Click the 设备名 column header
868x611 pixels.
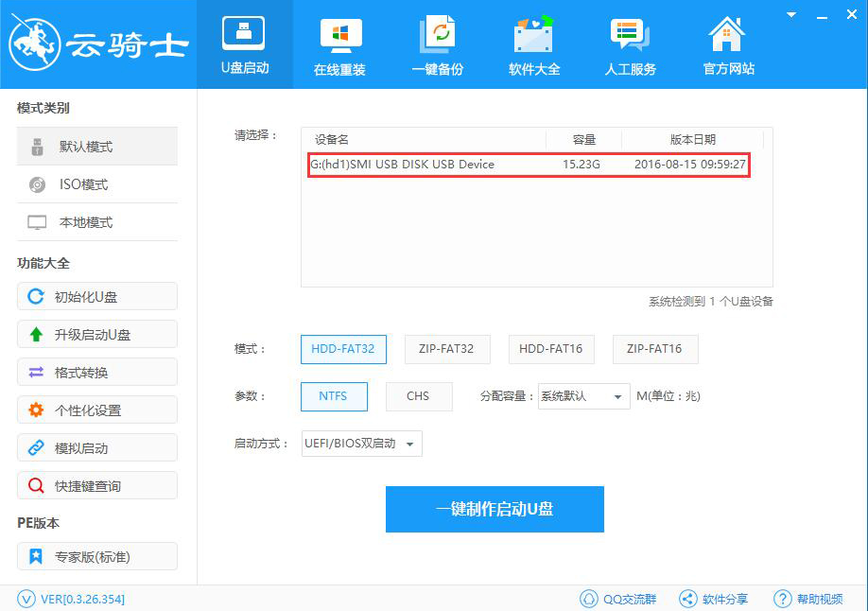coord(332,140)
